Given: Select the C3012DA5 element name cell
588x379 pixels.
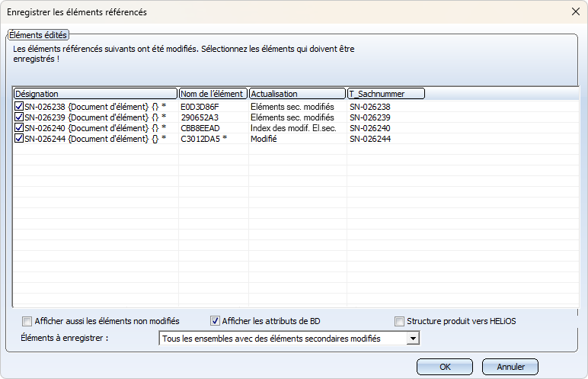Looking at the screenshot, I should click(202, 139).
